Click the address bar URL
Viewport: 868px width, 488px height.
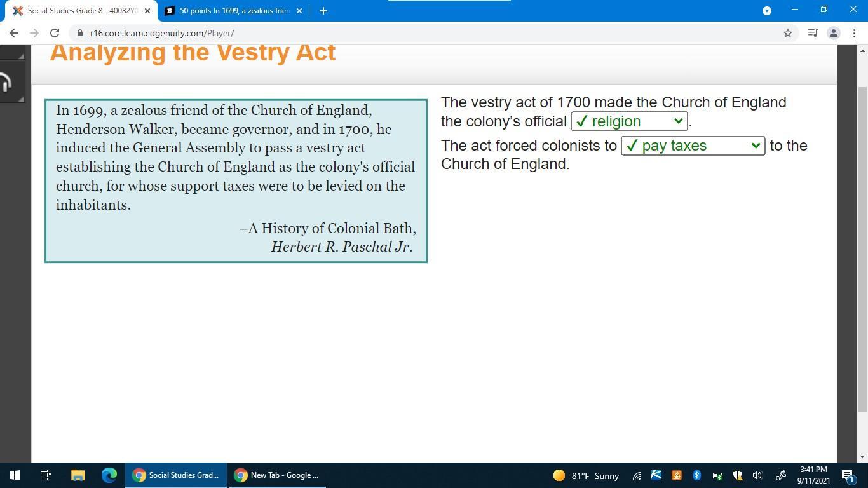[162, 33]
